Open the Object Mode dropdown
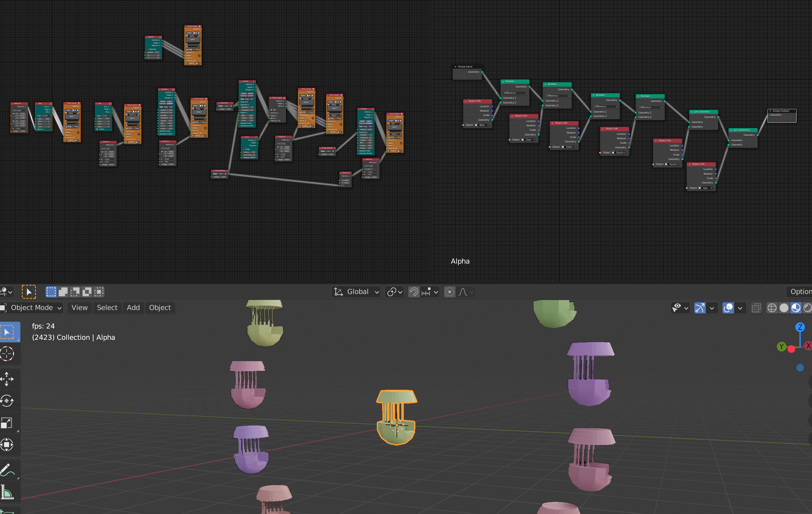 (x=32, y=308)
